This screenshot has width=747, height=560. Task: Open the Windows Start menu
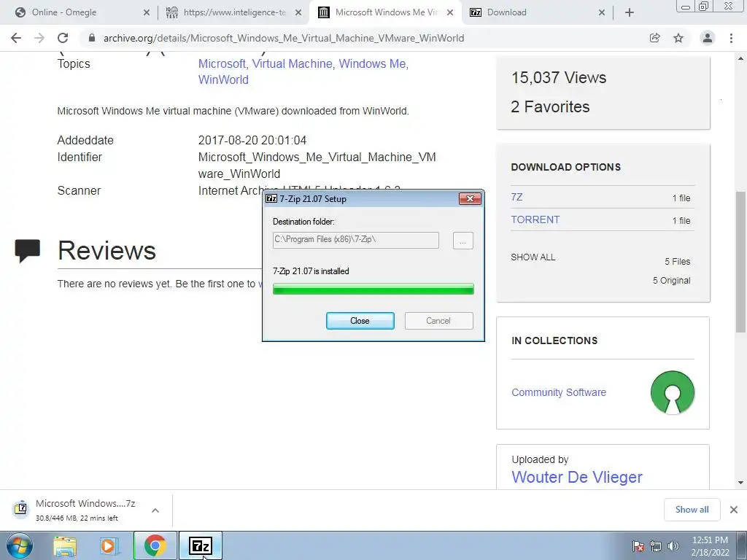(x=20, y=545)
